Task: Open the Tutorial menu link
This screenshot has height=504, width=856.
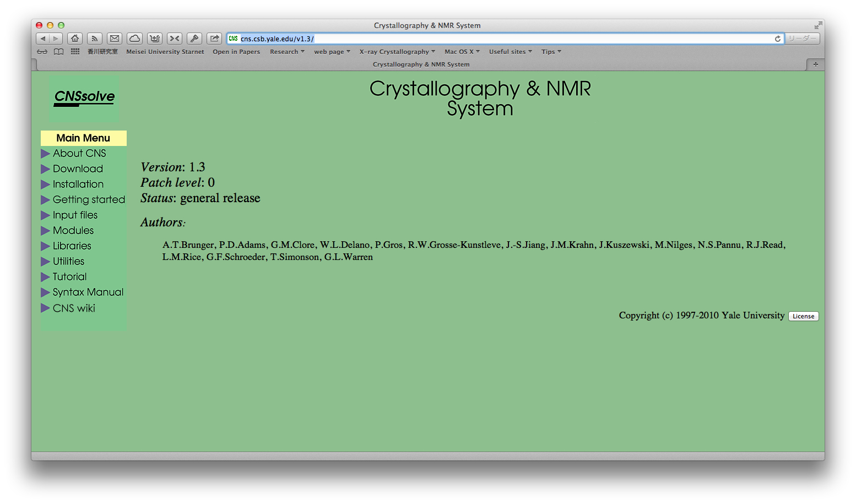Action: pos(69,277)
